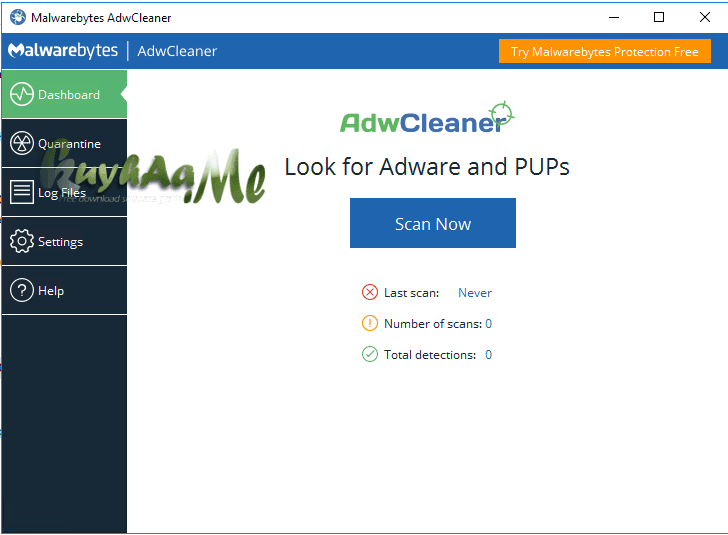Viewport: 728px width, 535px height.
Task: Click the Dashboard heartbeat icon
Action: pos(22,94)
